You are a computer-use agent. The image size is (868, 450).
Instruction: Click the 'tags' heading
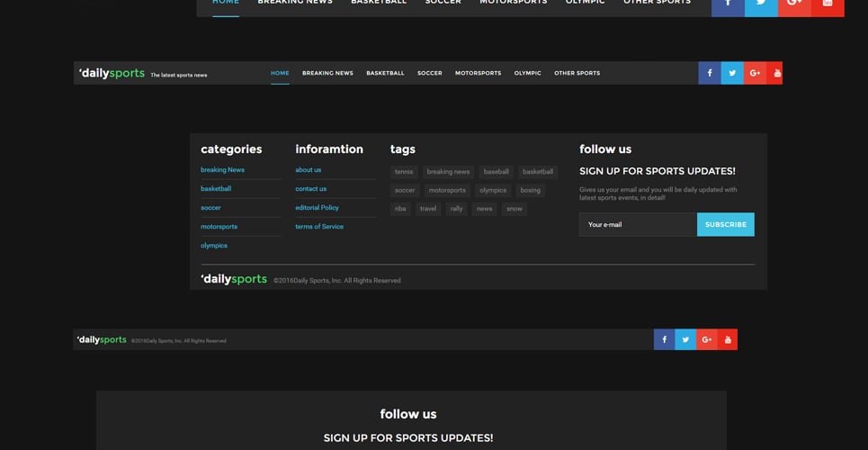pyautogui.click(x=402, y=149)
